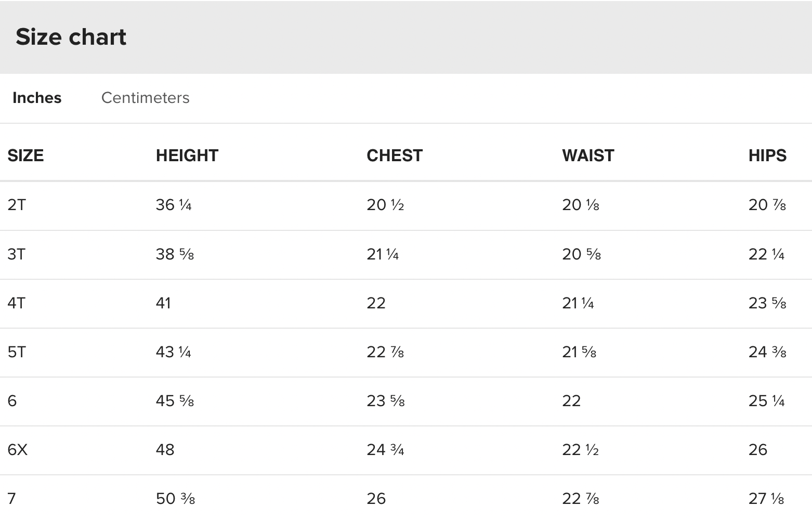Click the HEIGHT column header
This screenshot has height=519, width=812.
pos(187,155)
